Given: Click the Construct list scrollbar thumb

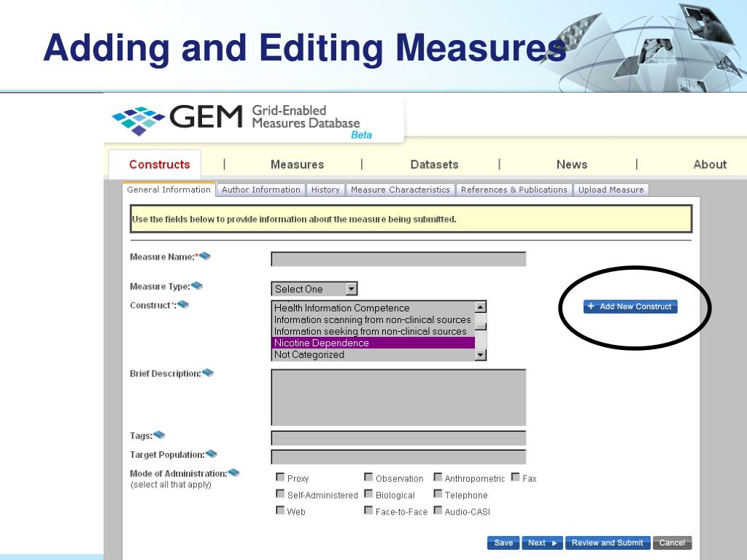Looking at the screenshot, I should coord(480,327).
